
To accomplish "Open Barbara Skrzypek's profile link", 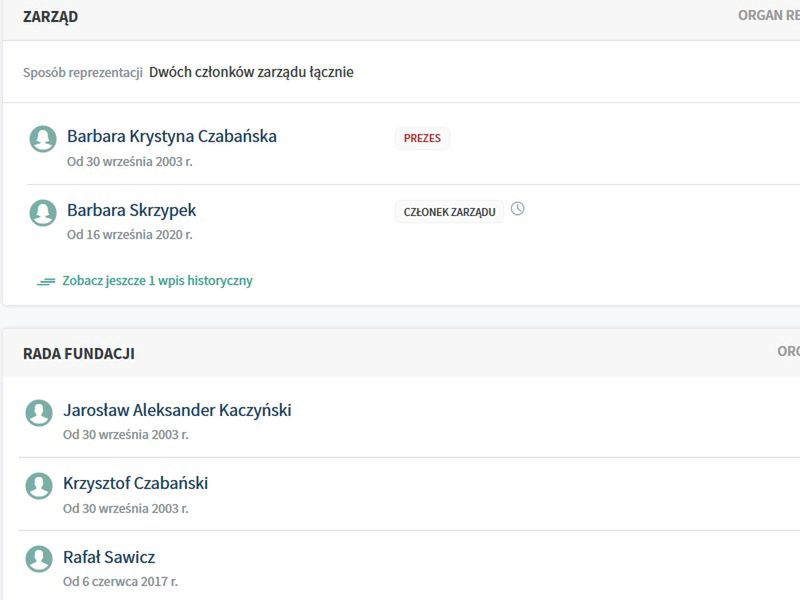I will click(132, 210).
